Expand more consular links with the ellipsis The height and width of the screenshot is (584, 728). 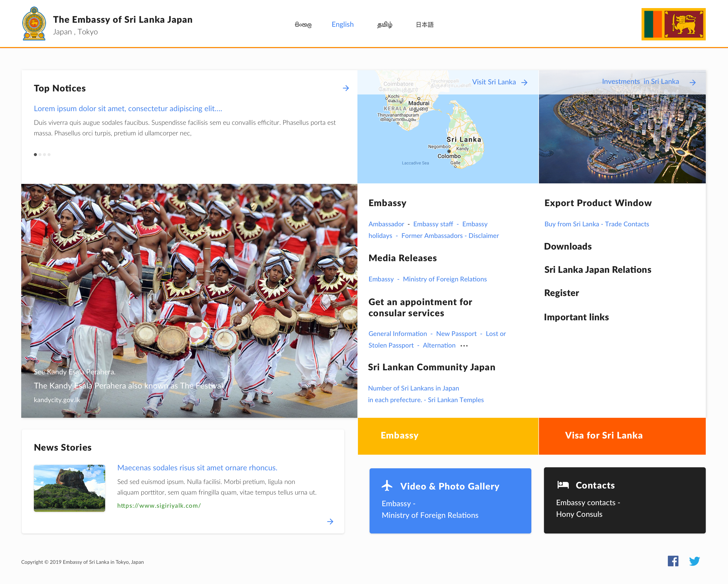[x=464, y=346]
